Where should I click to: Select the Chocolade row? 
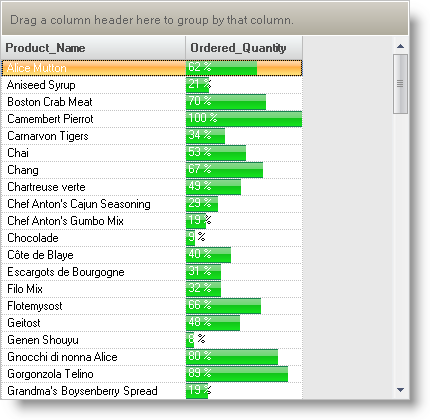152,238
